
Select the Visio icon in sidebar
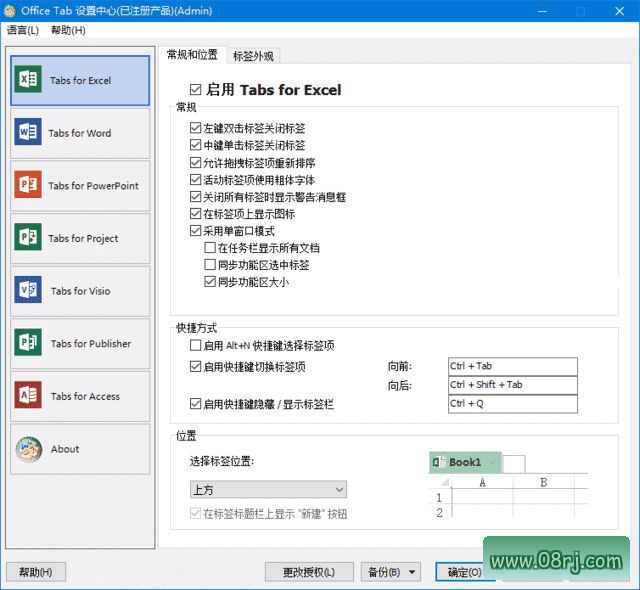[x=28, y=290]
